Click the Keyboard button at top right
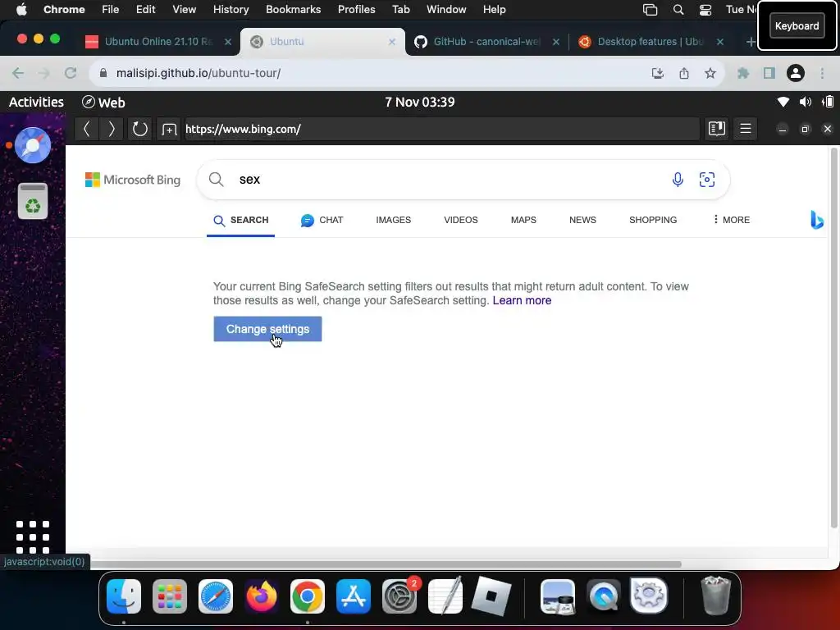 797,25
